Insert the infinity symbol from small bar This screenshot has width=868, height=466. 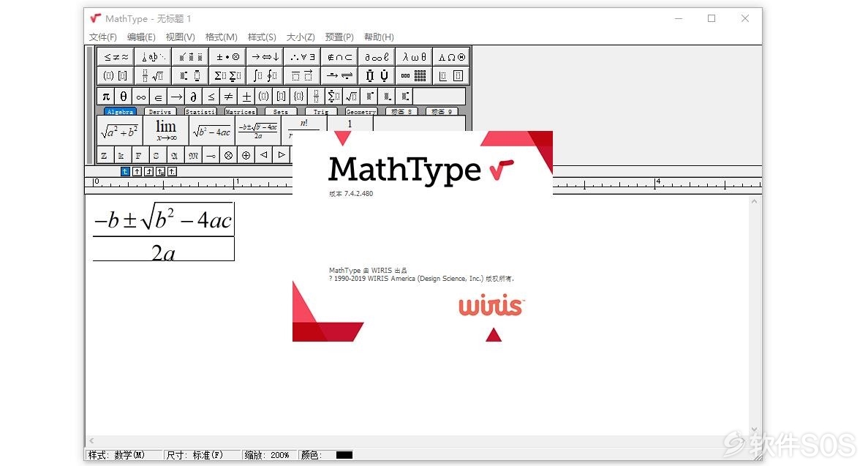coord(141,97)
